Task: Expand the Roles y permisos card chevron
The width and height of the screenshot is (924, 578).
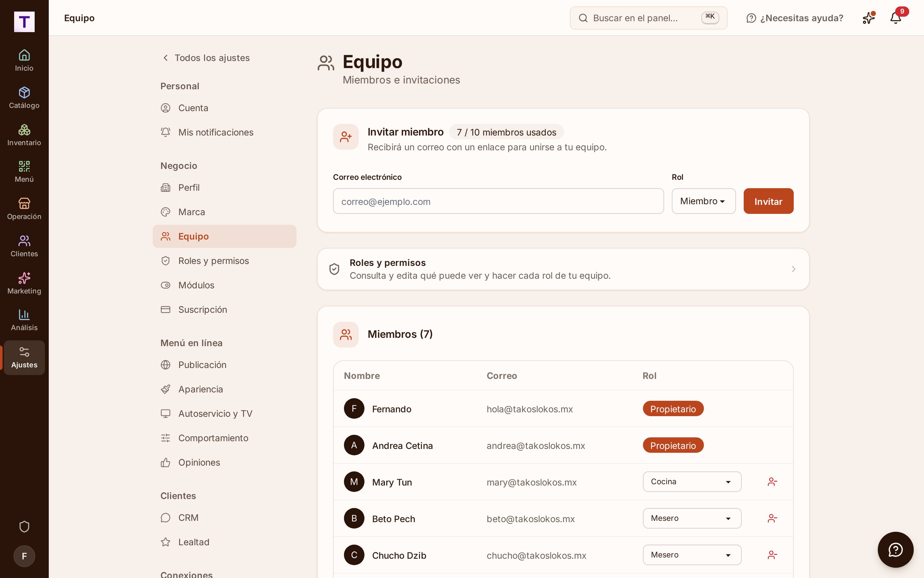Action: coord(793,269)
